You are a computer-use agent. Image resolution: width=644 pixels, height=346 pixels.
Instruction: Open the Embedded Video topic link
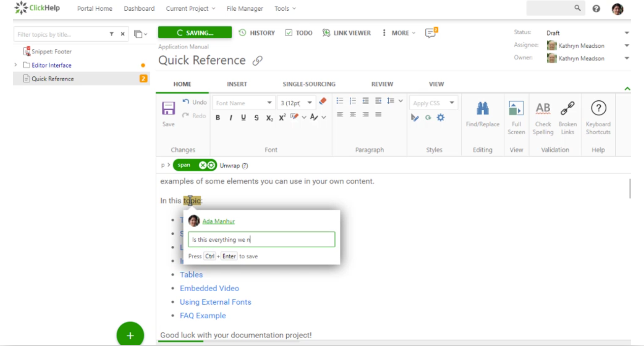209,288
